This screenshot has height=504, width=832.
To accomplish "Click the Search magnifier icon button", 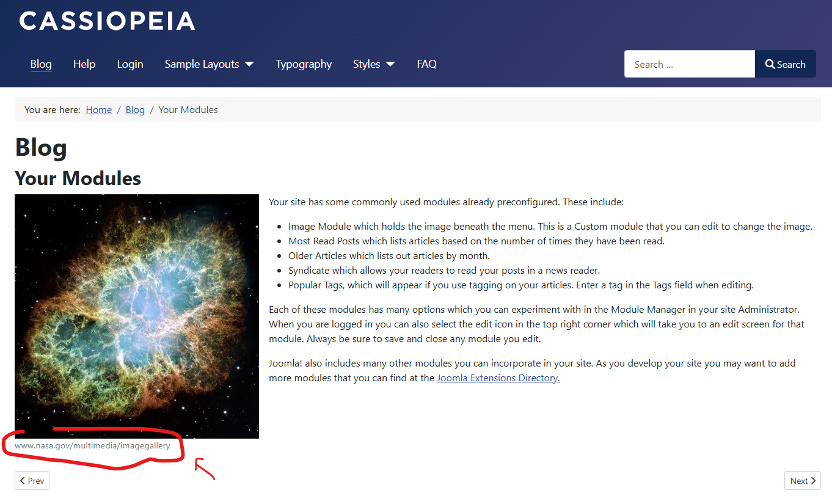I will 785,64.
